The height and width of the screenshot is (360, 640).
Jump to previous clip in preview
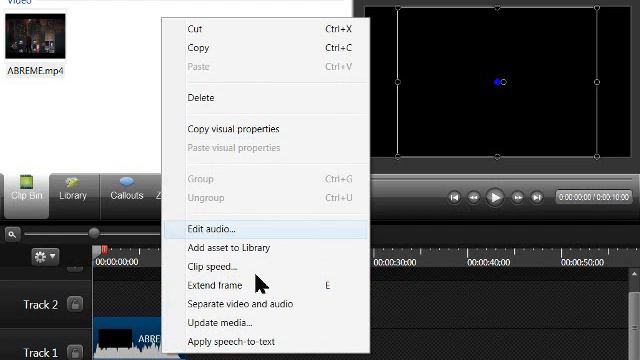point(454,198)
